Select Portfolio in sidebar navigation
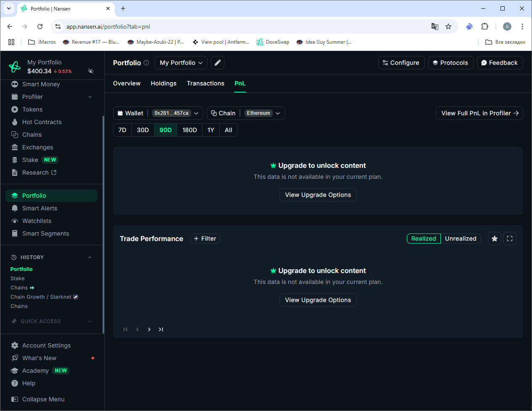The image size is (532, 411). (51, 196)
